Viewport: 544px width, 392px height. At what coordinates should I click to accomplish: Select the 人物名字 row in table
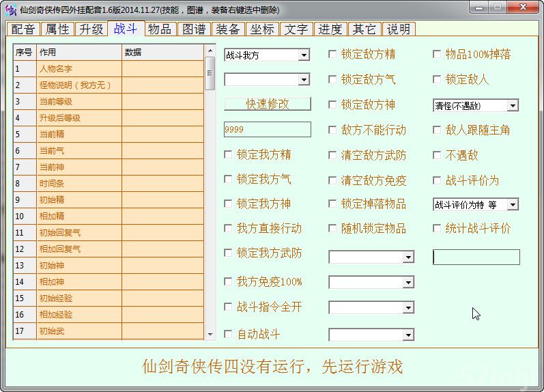point(78,68)
